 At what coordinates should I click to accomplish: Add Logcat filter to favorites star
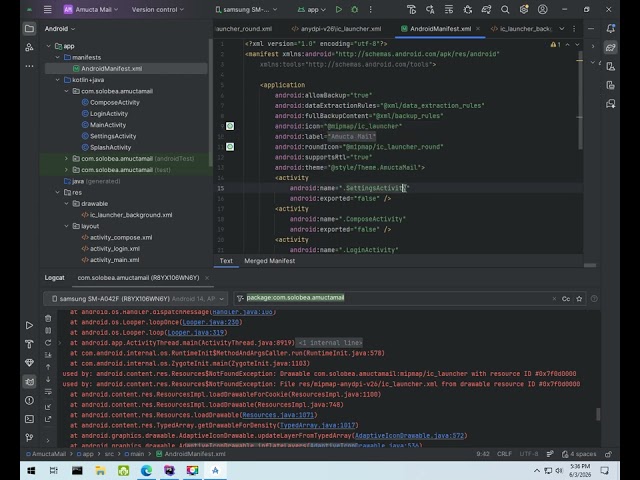(x=579, y=299)
